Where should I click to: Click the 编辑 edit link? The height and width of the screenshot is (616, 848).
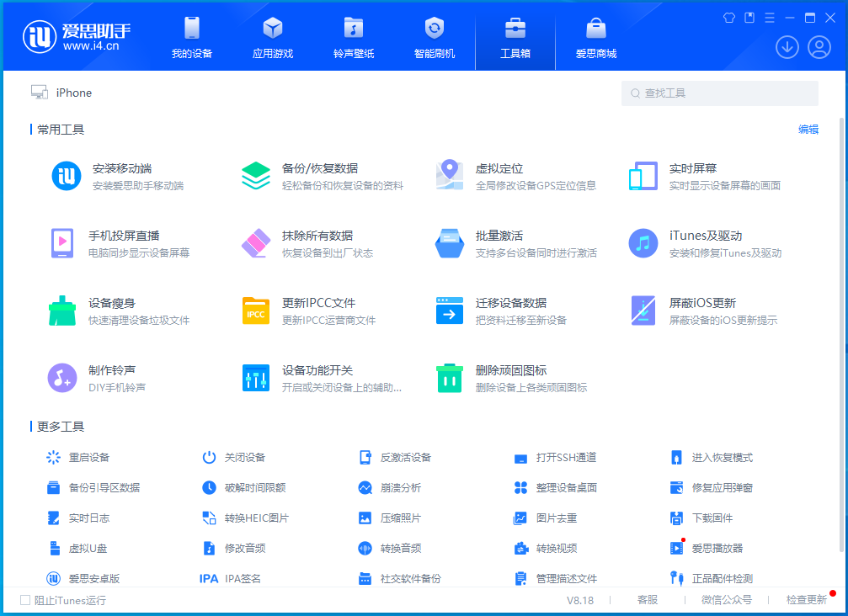(x=808, y=129)
